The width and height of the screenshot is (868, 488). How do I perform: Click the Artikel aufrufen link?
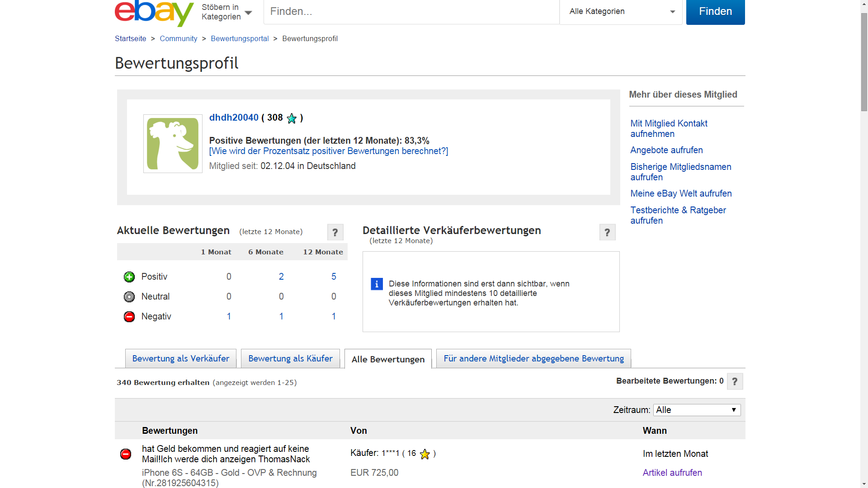pyautogui.click(x=672, y=473)
